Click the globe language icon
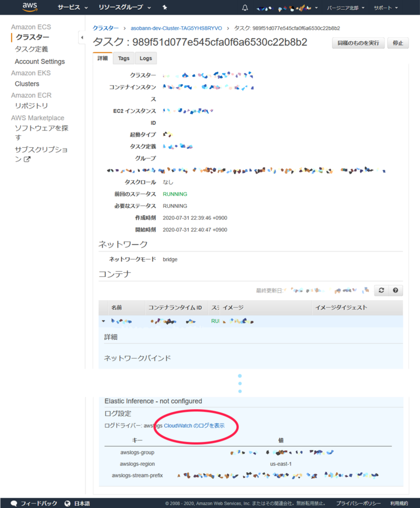This screenshot has height=508, width=420. click(68, 503)
